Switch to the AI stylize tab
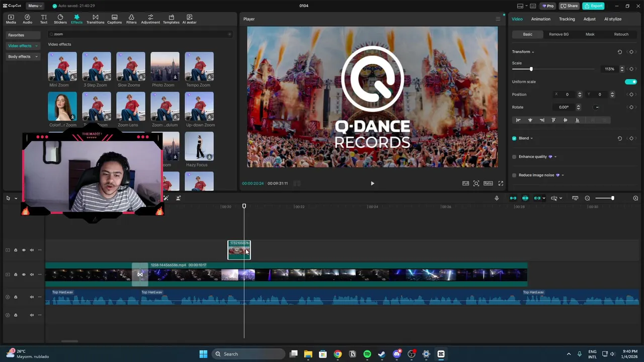 tap(613, 19)
